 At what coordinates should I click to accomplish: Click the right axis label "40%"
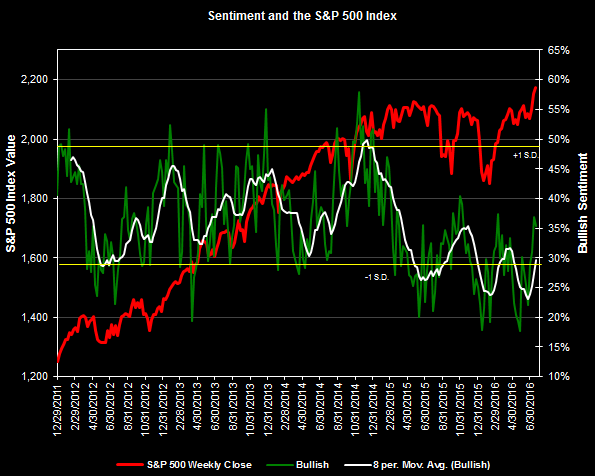tap(559, 199)
